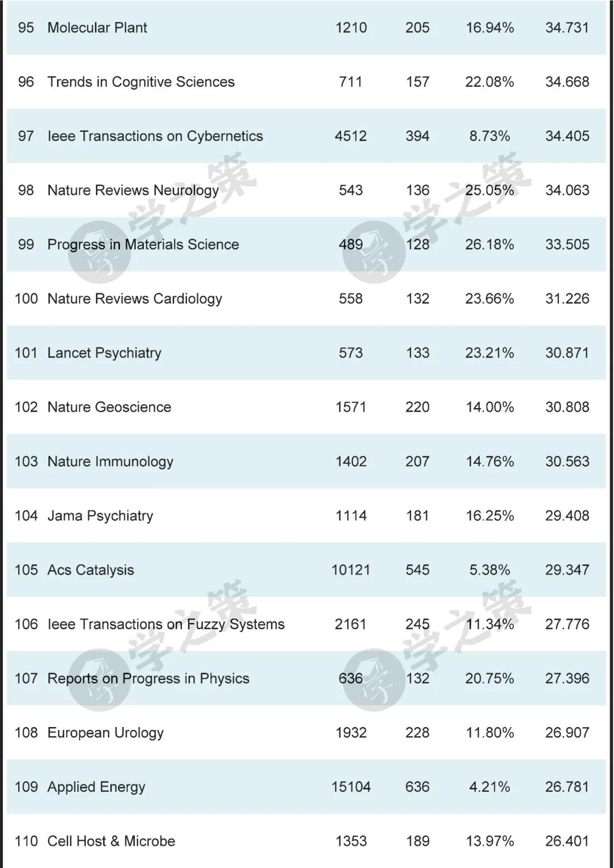Image resolution: width=614 pixels, height=868 pixels.
Task: Click rank number 100 in the table
Action: 26,299
